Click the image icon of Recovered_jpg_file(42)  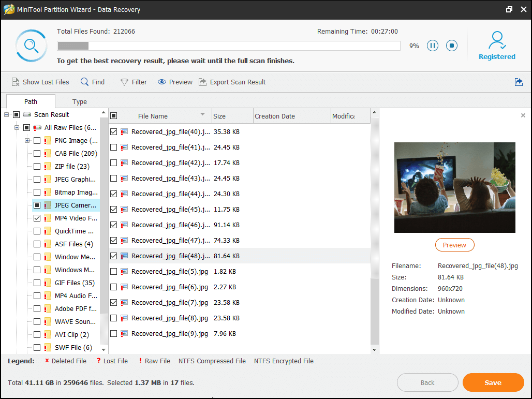coord(124,163)
